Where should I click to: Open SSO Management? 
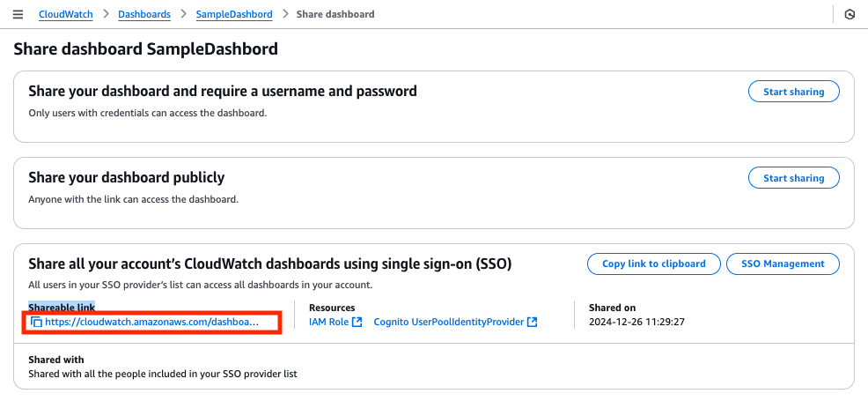coord(783,264)
